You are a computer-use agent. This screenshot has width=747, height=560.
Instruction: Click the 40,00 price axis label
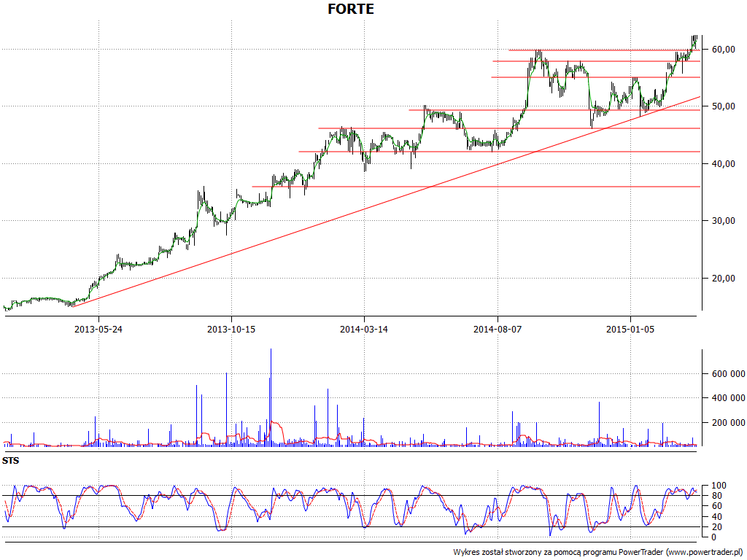pyautogui.click(x=723, y=164)
